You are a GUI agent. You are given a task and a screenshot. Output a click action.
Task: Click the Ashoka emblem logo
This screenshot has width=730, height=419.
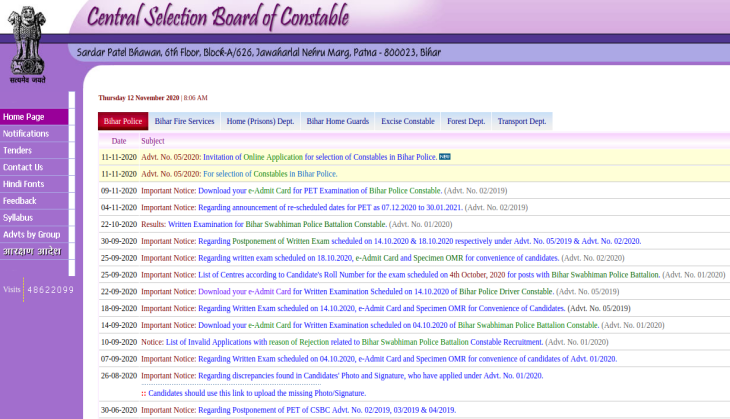coord(27,45)
